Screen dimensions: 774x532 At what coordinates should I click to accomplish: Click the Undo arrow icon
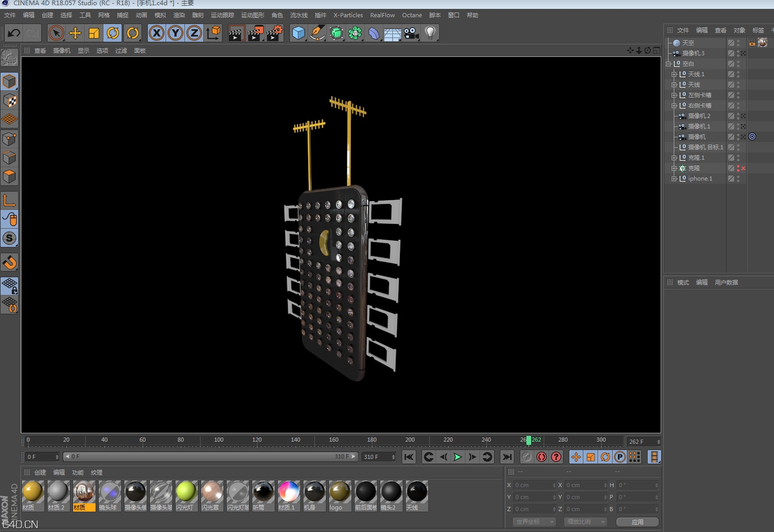pos(14,33)
